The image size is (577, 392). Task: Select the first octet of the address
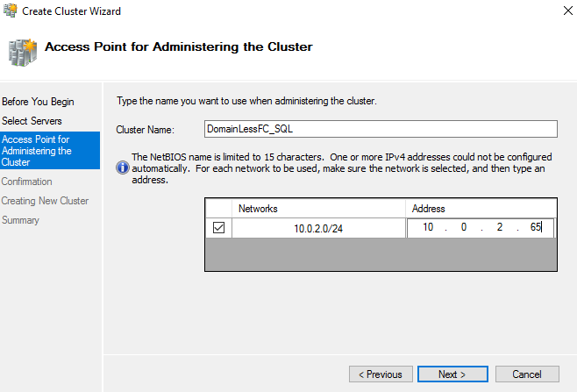[428, 227]
